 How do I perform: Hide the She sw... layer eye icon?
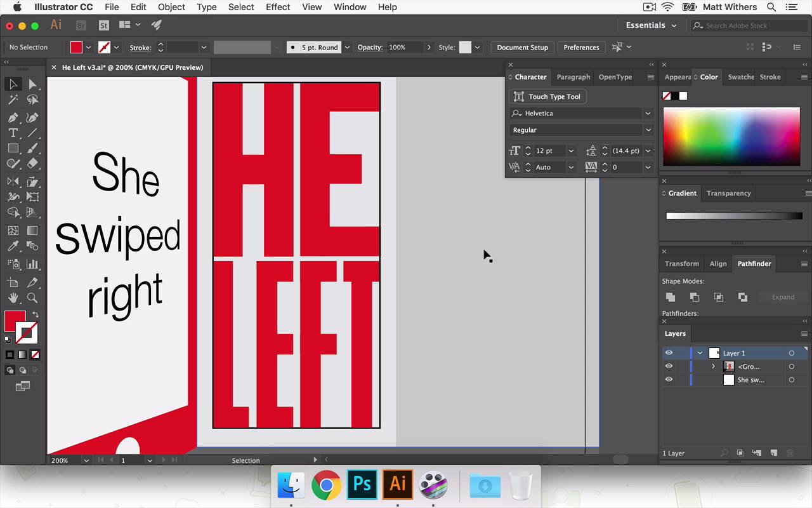coord(669,380)
